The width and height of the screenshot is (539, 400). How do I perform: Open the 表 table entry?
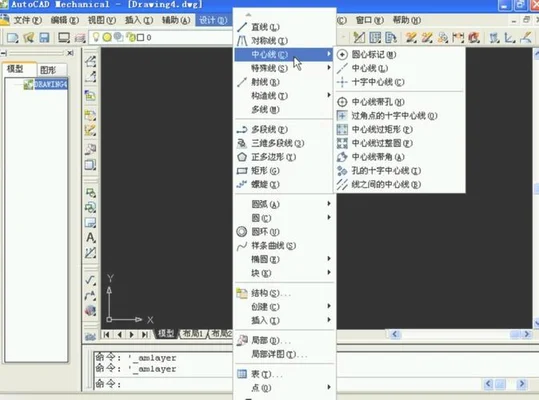pos(284,374)
